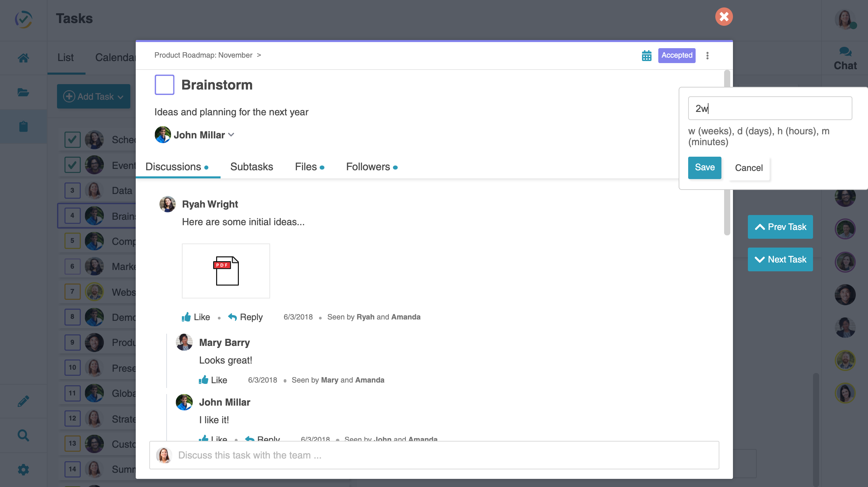Open search from sidebar magnifier
The height and width of the screenshot is (487, 868).
(23, 435)
